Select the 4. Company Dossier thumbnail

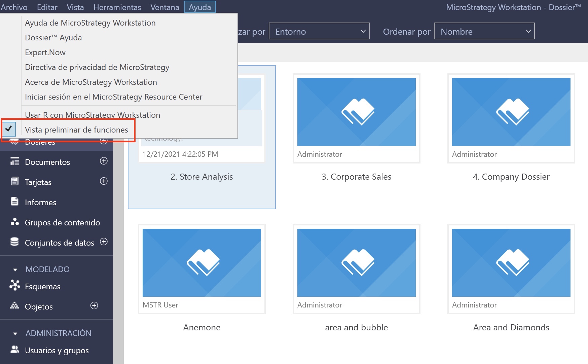point(511,112)
